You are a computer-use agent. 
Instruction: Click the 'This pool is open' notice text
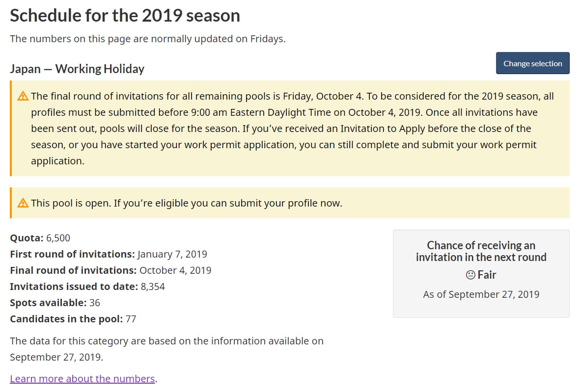pos(187,203)
